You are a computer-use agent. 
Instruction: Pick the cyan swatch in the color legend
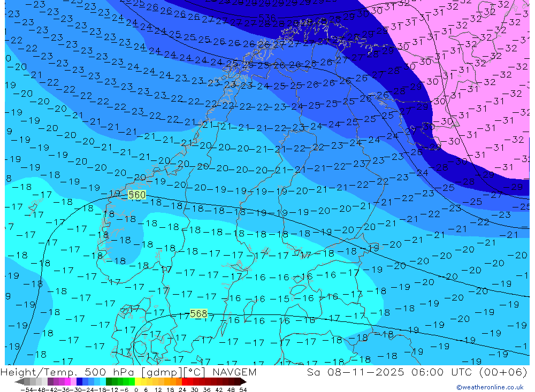pos(103,381)
